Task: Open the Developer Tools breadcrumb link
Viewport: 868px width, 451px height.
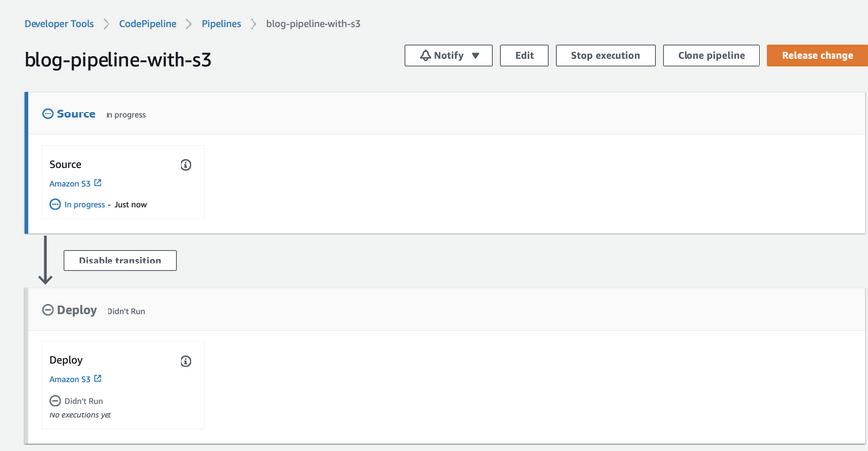Action: coord(58,24)
